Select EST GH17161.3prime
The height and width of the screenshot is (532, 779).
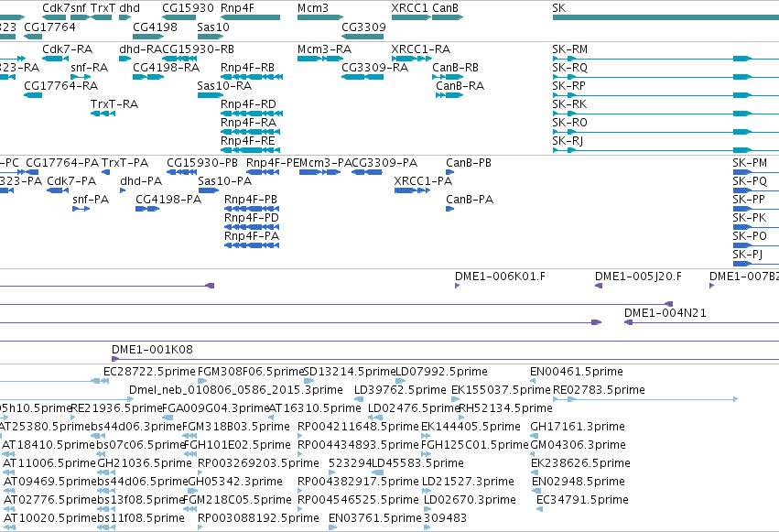(578, 427)
